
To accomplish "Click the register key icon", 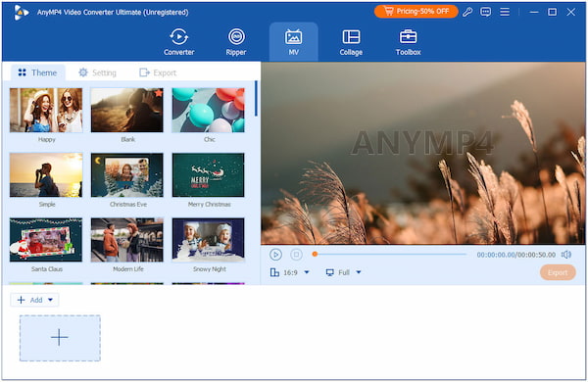I will pos(467,12).
